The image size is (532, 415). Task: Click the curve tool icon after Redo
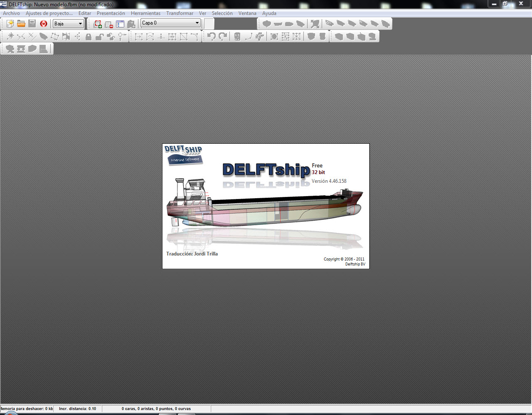coord(249,37)
